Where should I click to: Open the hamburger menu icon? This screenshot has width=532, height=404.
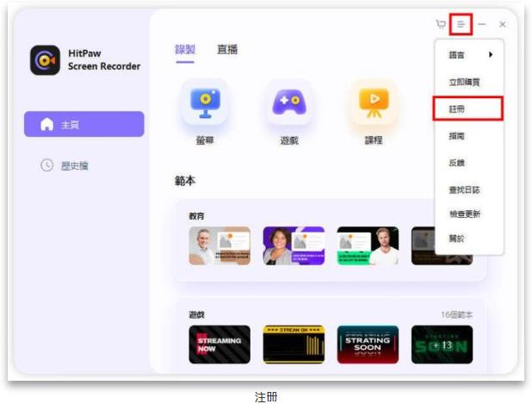click(x=461, y=24)
